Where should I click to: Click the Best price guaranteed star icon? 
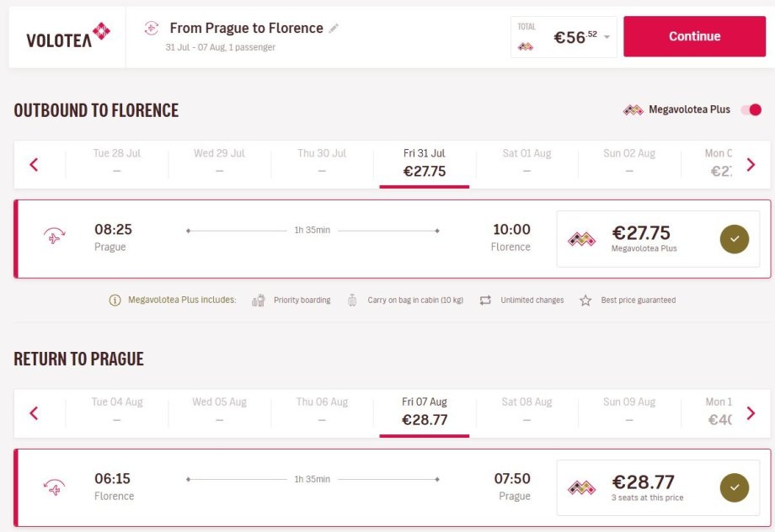pyautogui.click(x=585, y=301)
